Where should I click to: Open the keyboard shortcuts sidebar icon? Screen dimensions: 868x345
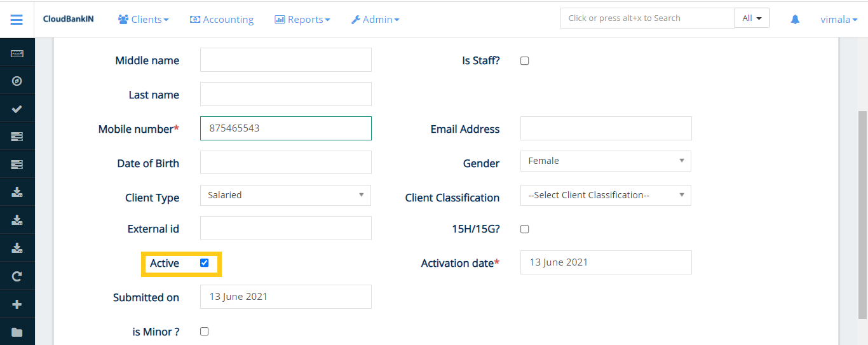click(17, 53)
